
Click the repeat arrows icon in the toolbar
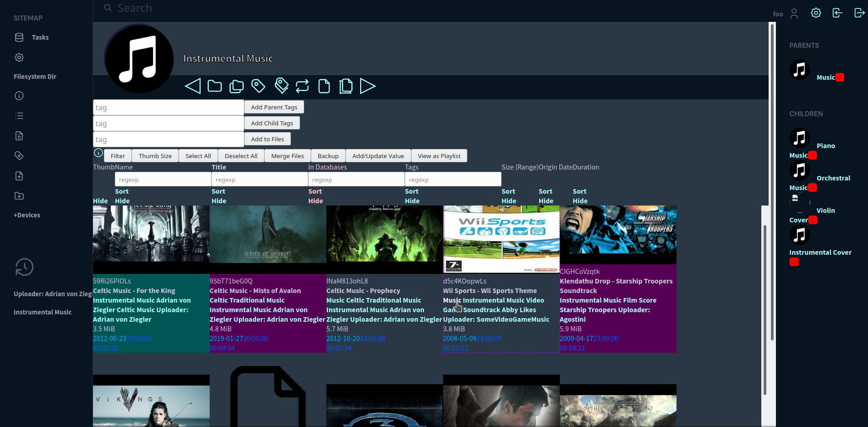click(302, 86)
